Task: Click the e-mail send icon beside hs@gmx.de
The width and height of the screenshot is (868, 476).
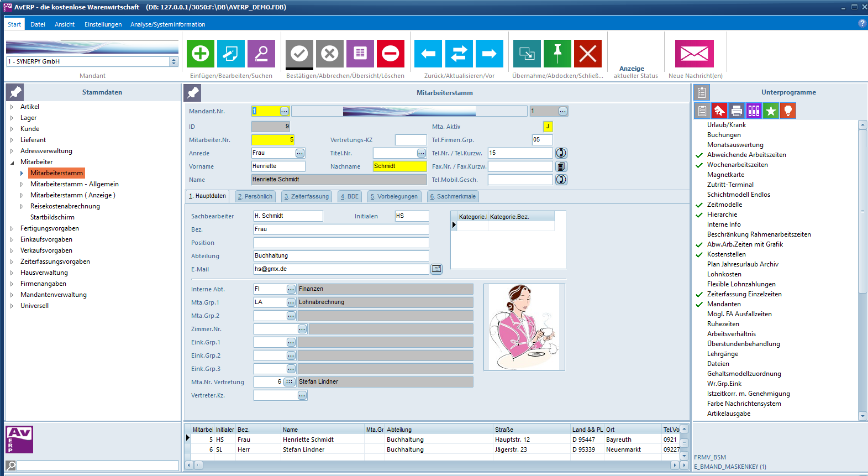Action: tap(436, 269)
